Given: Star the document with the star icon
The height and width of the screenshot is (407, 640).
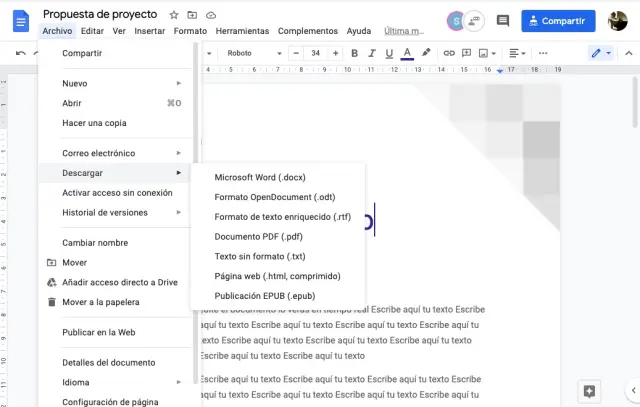Looking at the screenshot, I should [174, 15].
